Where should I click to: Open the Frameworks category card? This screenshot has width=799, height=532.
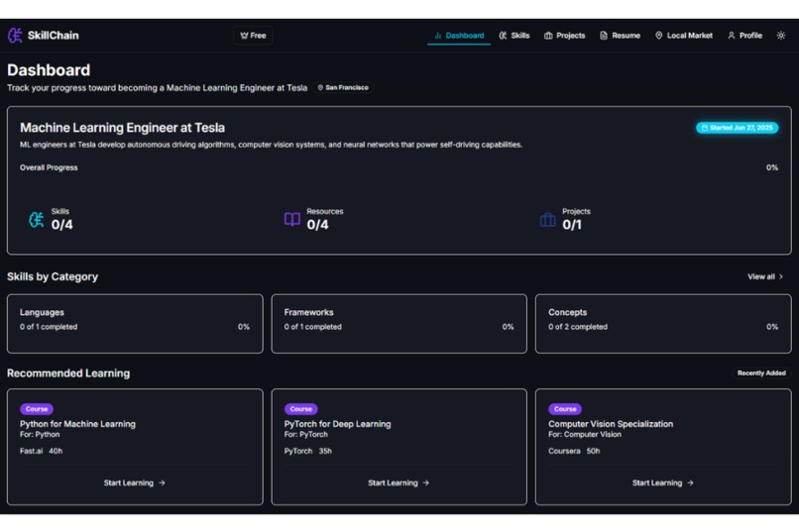point(399,324)
